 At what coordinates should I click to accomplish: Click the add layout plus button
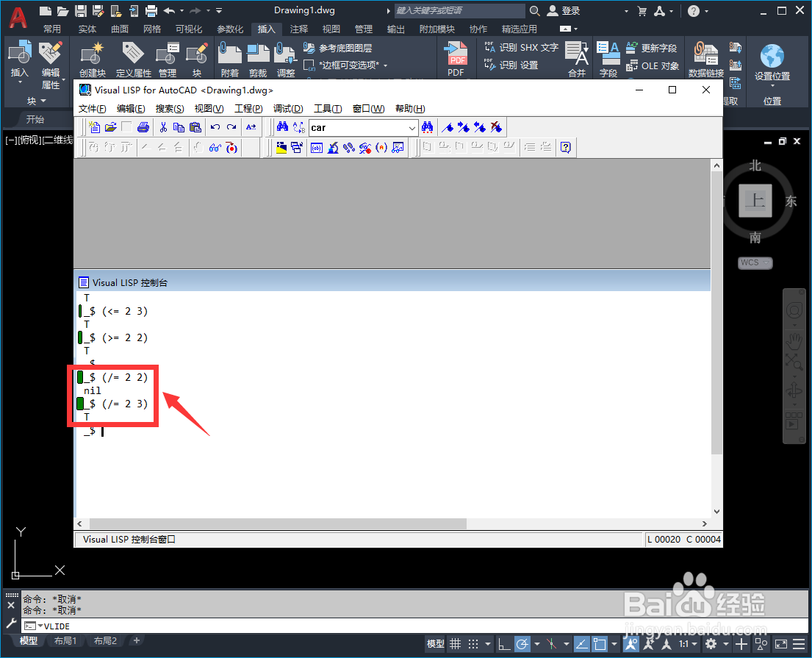click(137, 641)
